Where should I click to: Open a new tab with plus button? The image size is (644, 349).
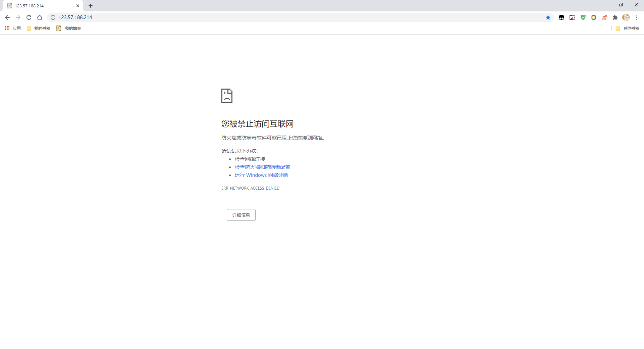(91, 6)
